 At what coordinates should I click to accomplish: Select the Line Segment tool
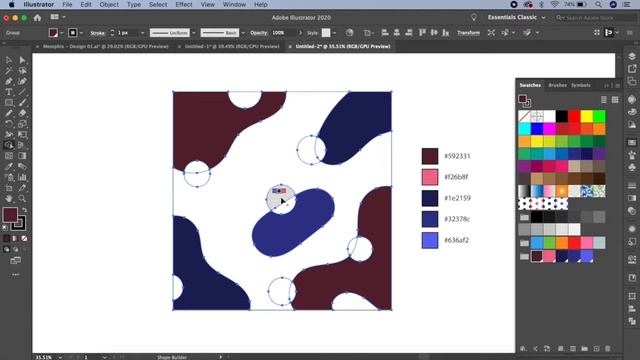point(22,92)
